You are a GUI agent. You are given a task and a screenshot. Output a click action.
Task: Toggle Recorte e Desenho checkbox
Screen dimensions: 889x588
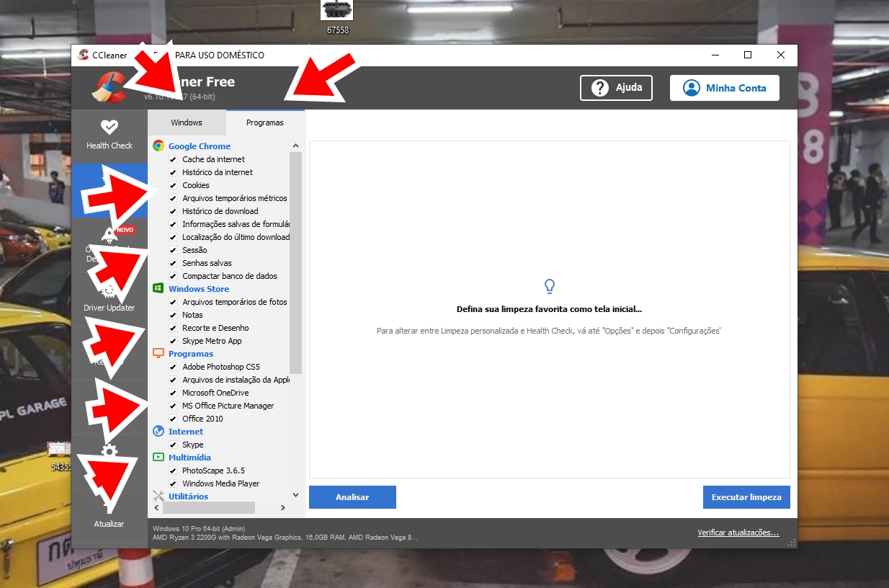tap(173, 328)
